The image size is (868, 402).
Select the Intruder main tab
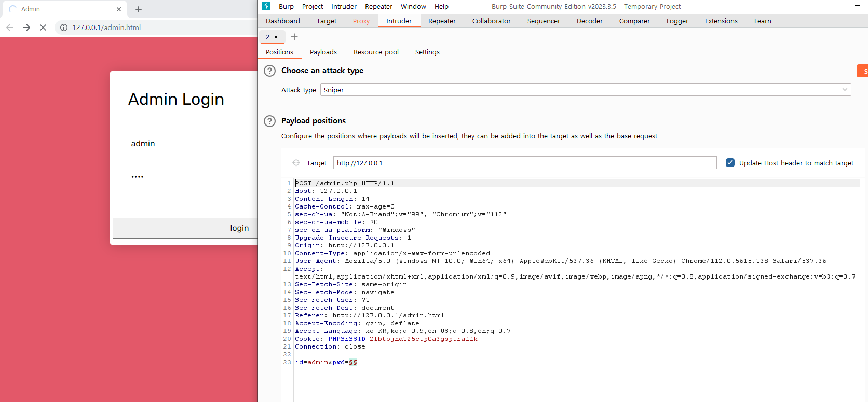399,21
